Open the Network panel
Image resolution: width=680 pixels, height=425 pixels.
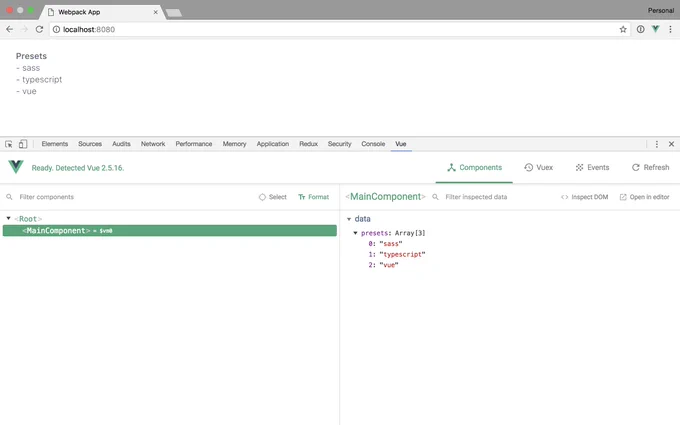[x=153, y=144]
